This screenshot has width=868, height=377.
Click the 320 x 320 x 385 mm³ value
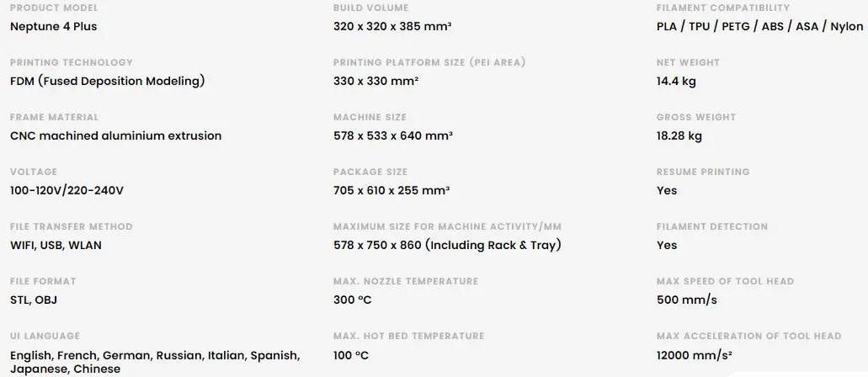tap(392, 26)
